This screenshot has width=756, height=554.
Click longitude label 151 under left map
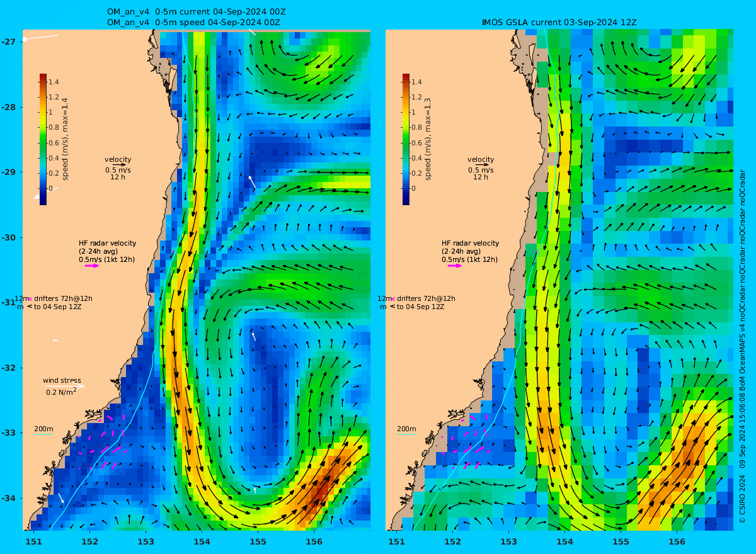tap(33, 541)
